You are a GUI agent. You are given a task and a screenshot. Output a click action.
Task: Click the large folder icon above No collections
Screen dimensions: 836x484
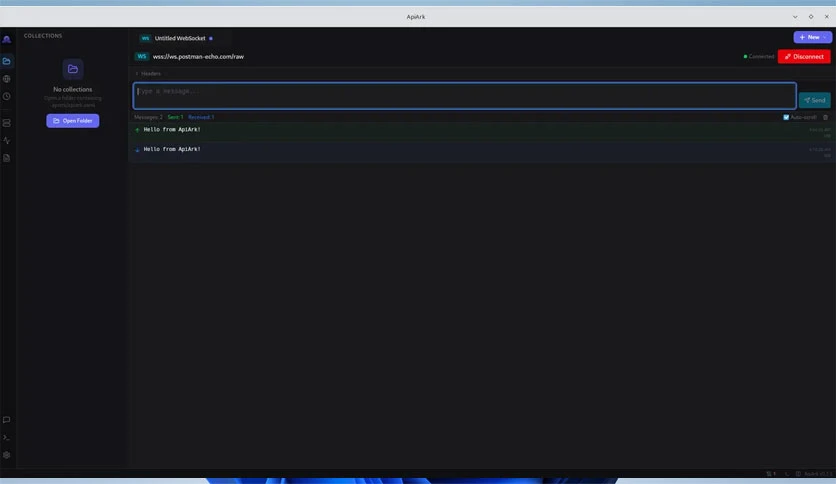pyautogui.click(x=73, y=69)
